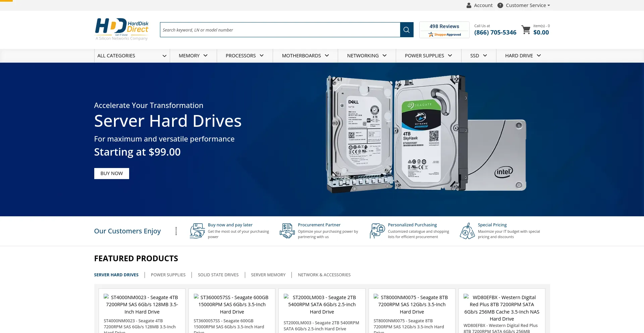Expand the All Categories dropdown

[132, 56]
